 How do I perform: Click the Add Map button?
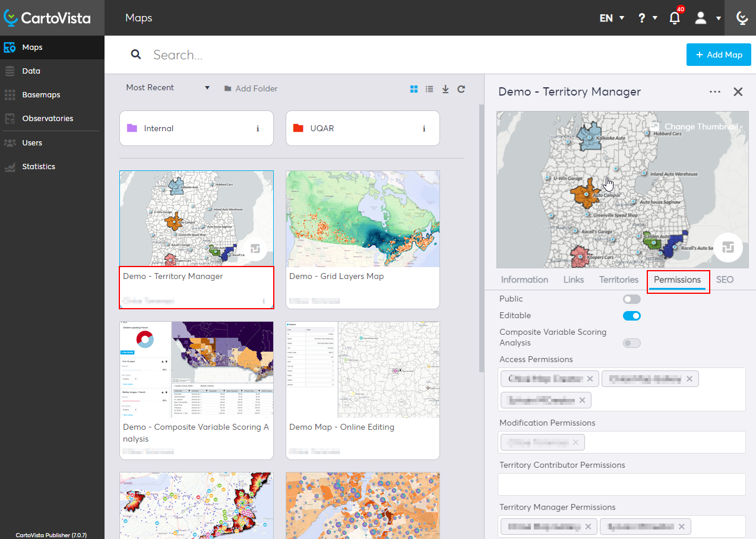point(718,54)
